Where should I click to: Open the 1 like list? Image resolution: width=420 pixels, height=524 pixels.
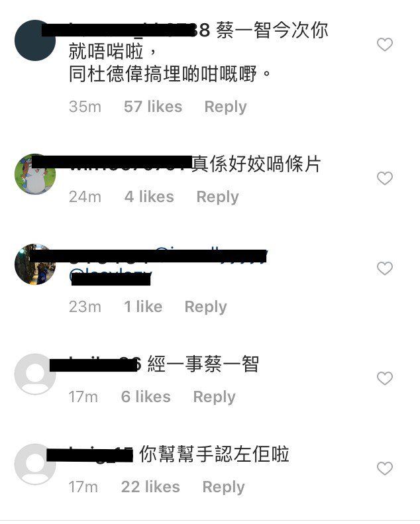143,307
